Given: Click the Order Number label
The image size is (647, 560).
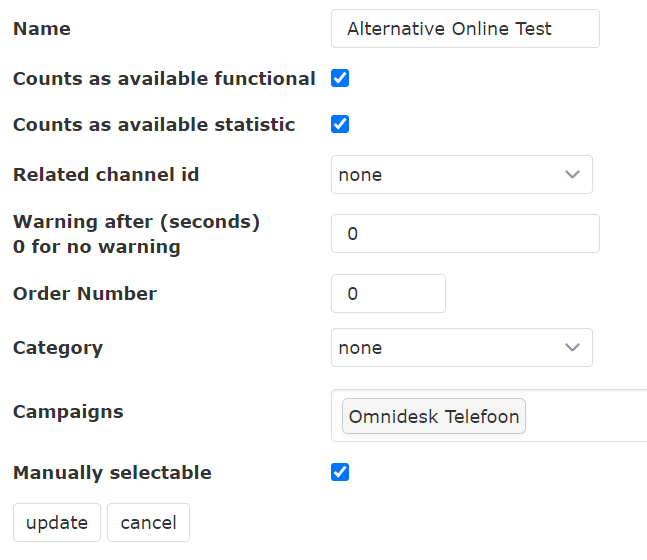Looking at the screenshot, I should [x=85, y=294].
